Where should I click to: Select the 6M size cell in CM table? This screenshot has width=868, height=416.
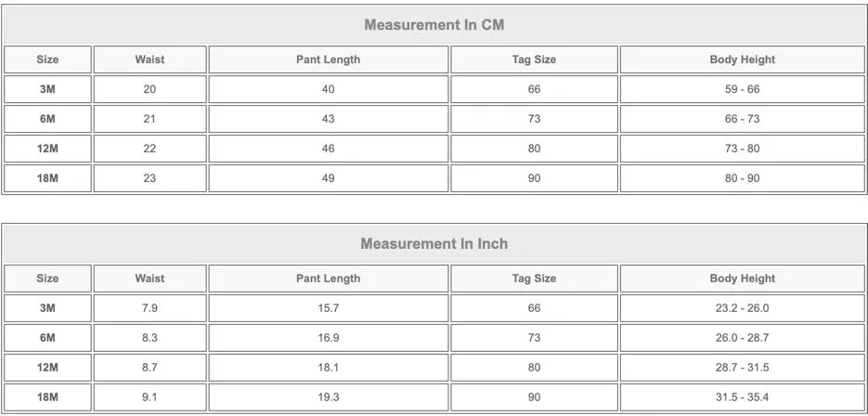[x=47, y=119]
